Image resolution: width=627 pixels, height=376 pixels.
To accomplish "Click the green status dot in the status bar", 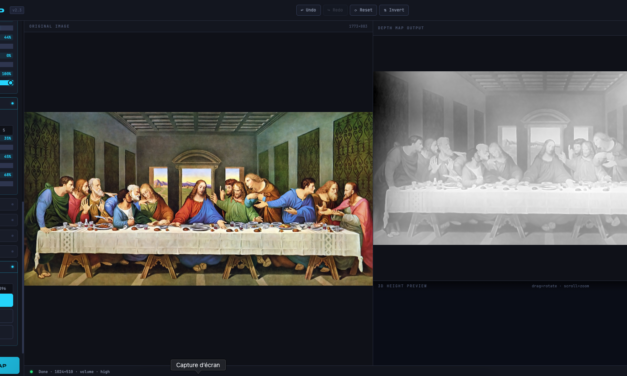I will pos(31,372).
